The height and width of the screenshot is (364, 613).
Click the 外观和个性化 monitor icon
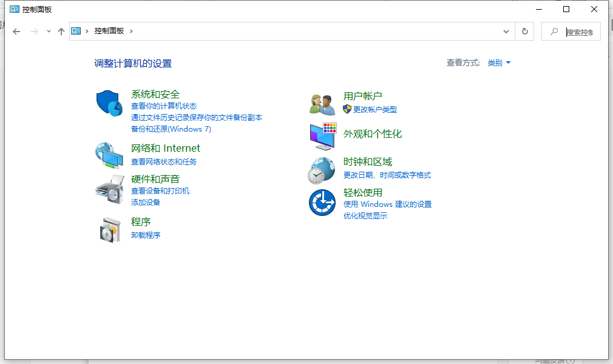[321, 136]
